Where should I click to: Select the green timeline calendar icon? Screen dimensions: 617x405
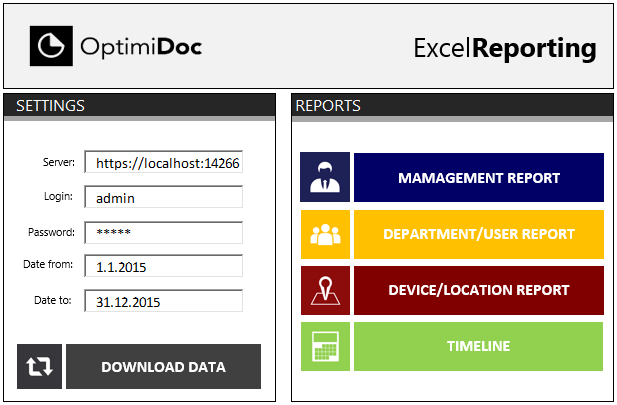(324, 346)
